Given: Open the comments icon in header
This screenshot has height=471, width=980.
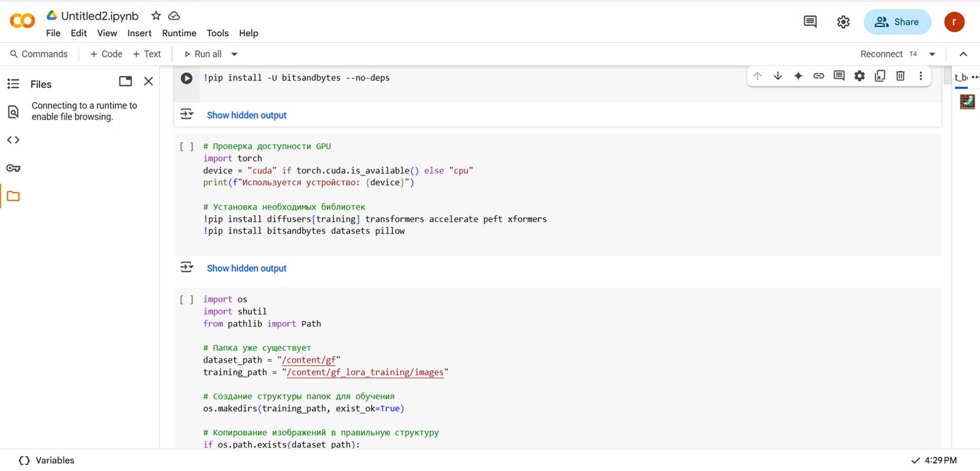Looking at the screenshot, I should (810, 22).
